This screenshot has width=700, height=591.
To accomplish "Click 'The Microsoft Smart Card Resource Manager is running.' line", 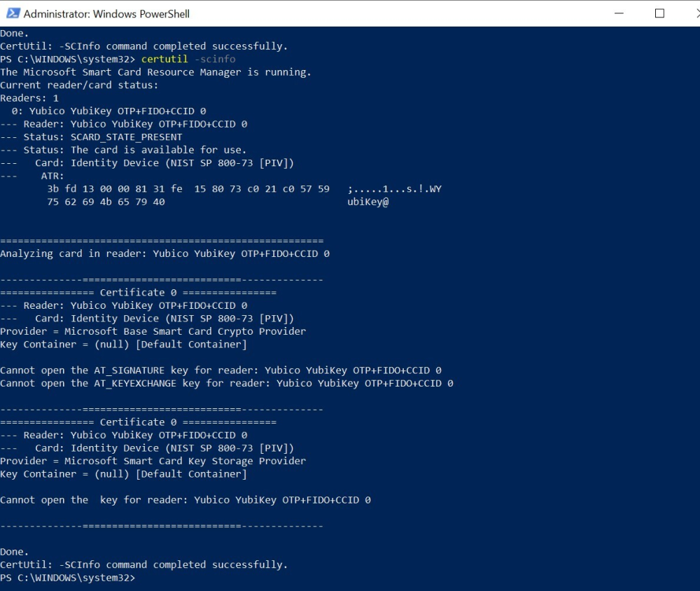I will coord(155,72).
